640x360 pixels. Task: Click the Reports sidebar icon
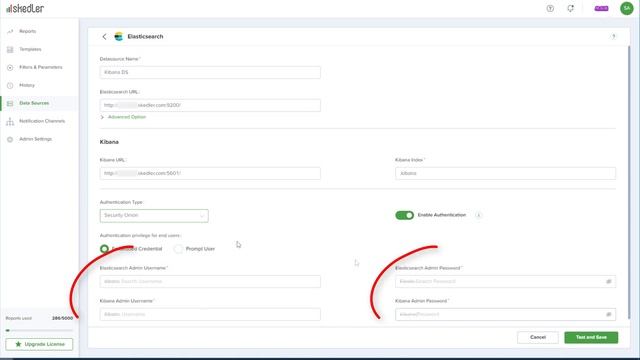click(x=10, y=31)
